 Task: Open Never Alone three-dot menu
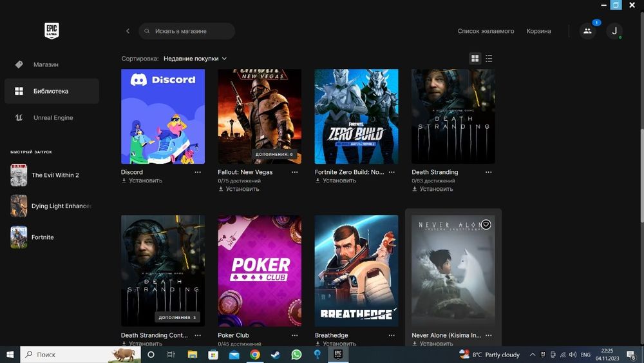(x=489, y=335)
